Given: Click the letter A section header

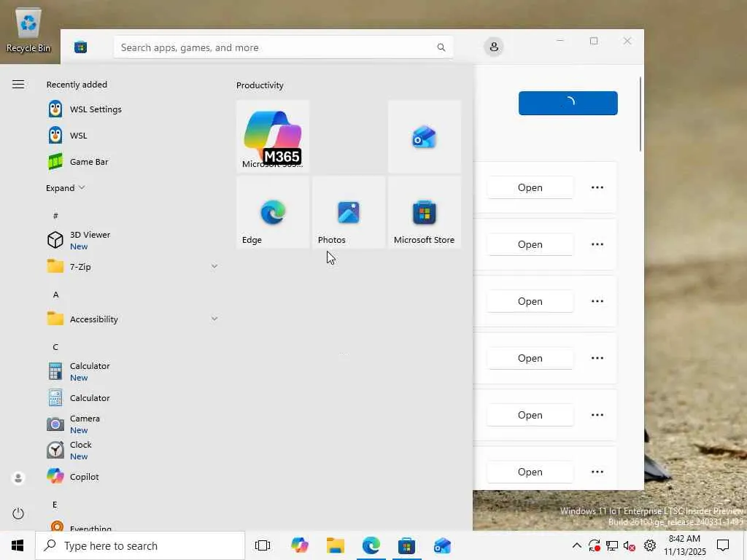Looking at the screenshot, I should [55, 295].
